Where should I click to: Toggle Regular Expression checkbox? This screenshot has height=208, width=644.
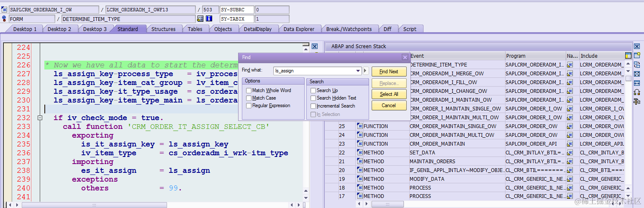point(249,106)
